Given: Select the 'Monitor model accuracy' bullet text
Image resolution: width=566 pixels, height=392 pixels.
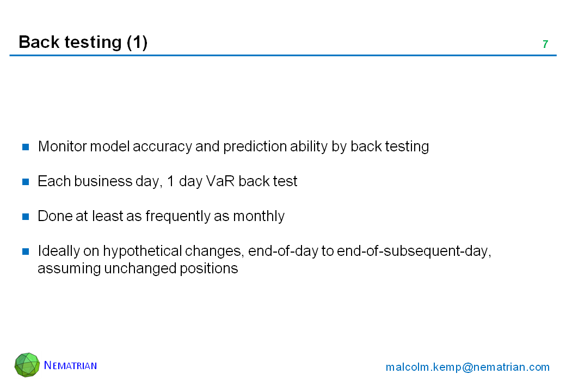Looking at the screenshot, I should [233, 146].
